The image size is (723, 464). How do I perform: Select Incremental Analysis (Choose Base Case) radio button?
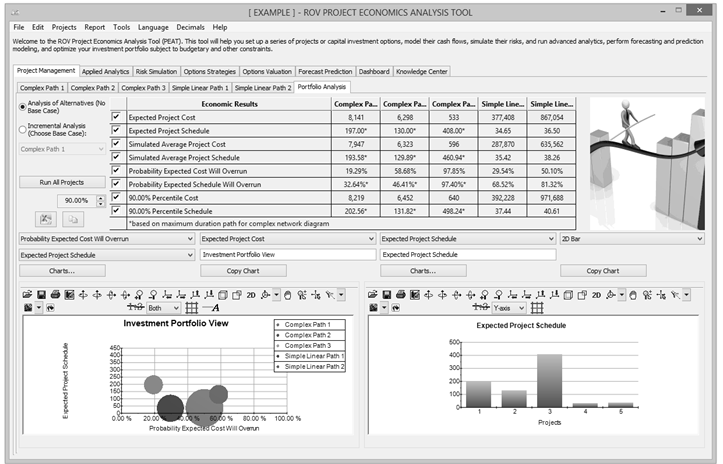point(22,130)
